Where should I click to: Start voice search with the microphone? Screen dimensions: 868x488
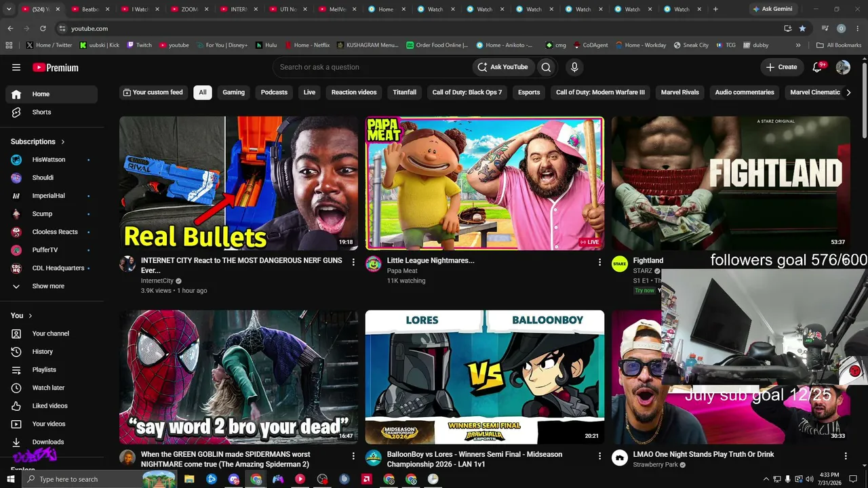pyautogui.click(x=574, y=67)
